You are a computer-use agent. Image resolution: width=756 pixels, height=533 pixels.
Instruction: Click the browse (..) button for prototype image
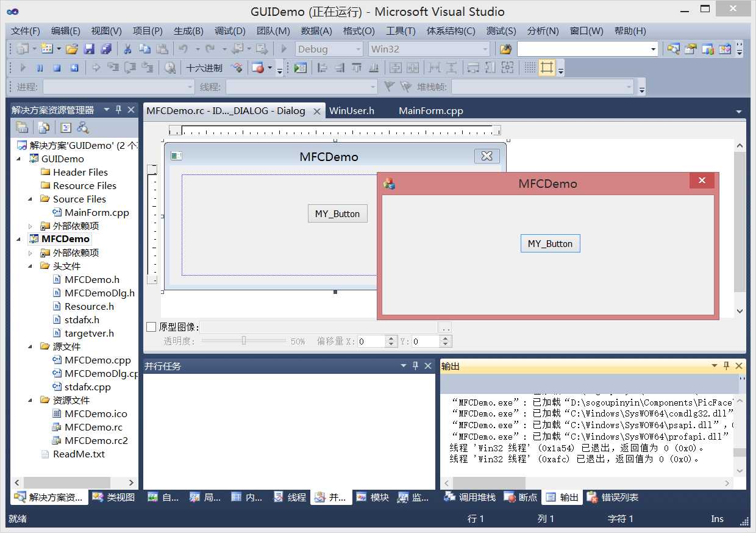coord(446,328)
